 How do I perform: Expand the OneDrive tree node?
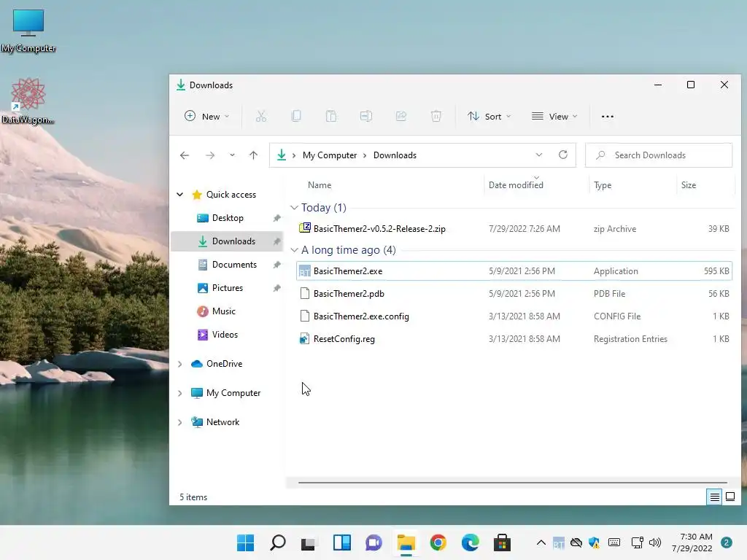pos(180,364)
